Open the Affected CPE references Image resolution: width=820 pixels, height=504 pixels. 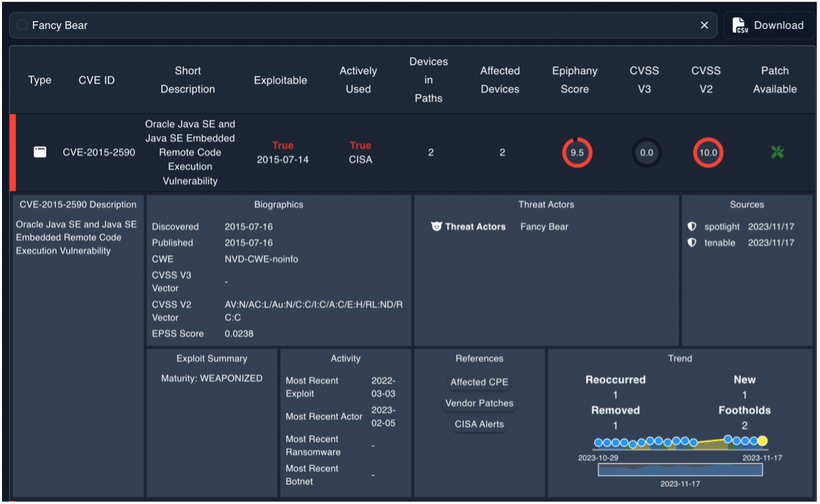[479, 382]
